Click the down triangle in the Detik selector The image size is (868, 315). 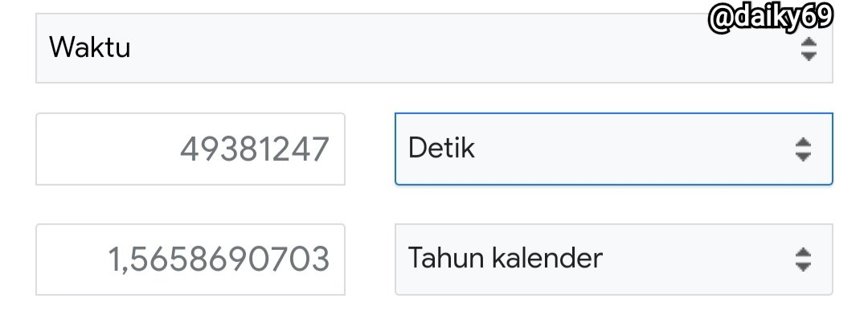(x=803, y=156)
